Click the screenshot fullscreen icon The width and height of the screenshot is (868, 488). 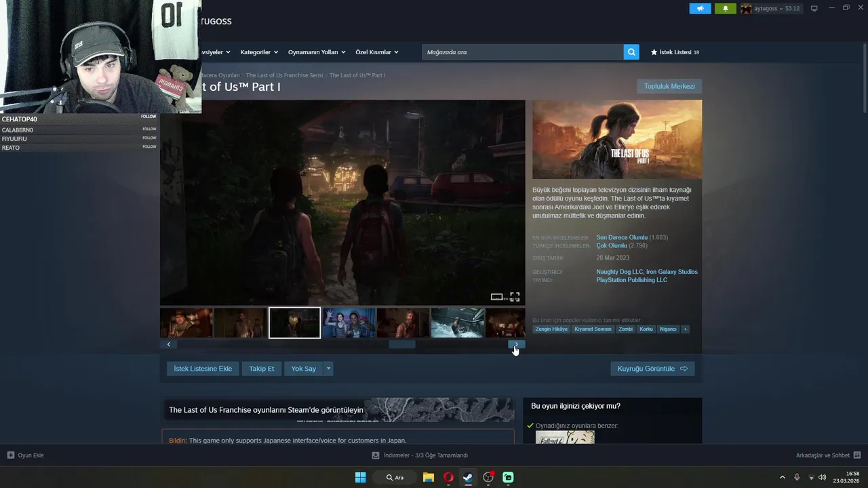point(515,297)
